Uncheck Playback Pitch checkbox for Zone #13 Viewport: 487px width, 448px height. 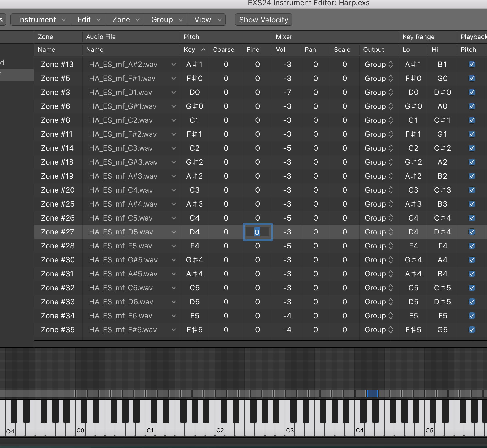tap(472, 64)
